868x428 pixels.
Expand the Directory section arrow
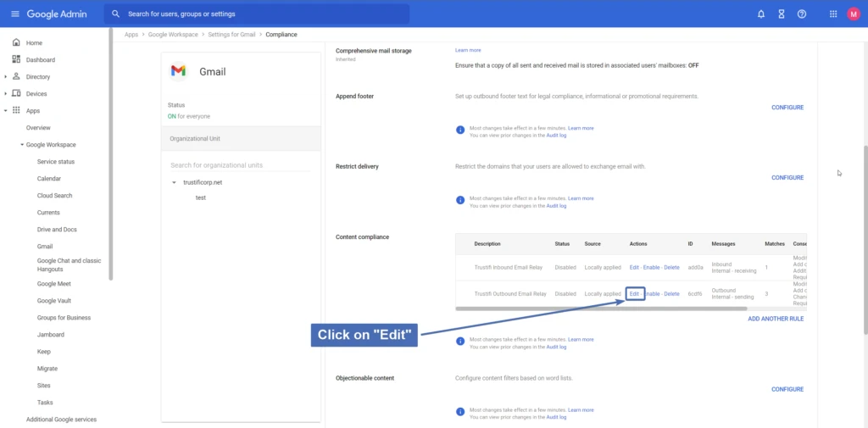tap(6, 77)
